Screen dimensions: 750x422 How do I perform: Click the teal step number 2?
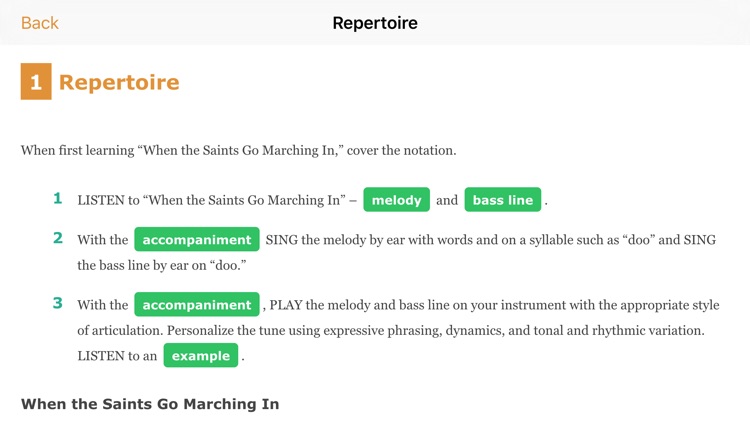(x=58, y=238)
